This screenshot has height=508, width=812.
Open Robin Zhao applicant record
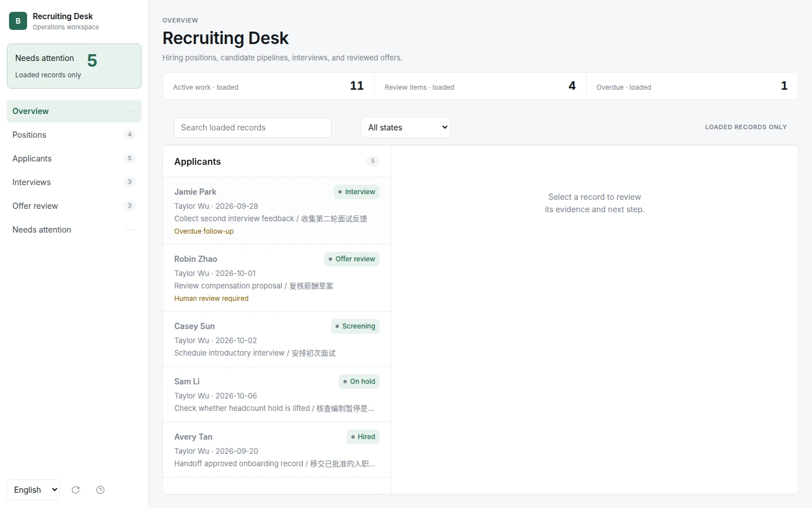click(x=277, y=278)
